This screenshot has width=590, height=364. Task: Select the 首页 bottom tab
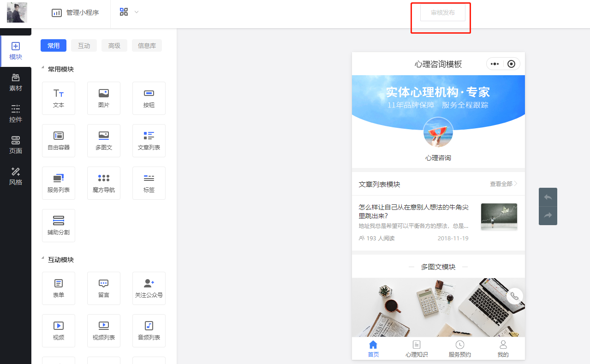373,349
